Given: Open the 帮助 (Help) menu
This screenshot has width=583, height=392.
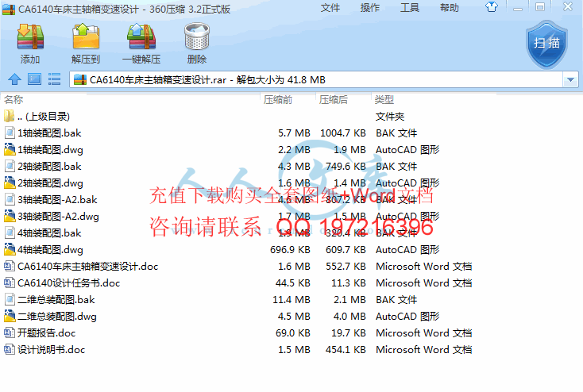Looking at the screenshot, I should click(450, 8).
